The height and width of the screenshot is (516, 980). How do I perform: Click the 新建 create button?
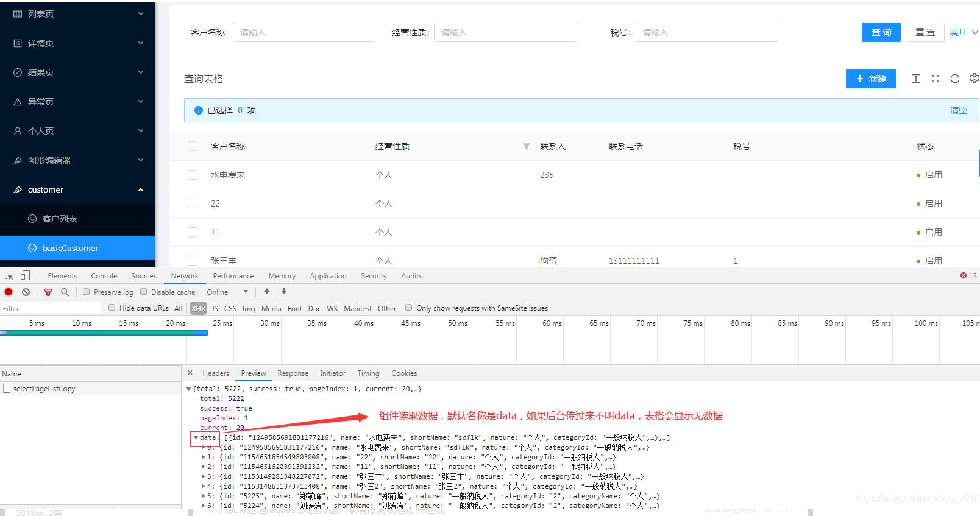pos(871,79)
